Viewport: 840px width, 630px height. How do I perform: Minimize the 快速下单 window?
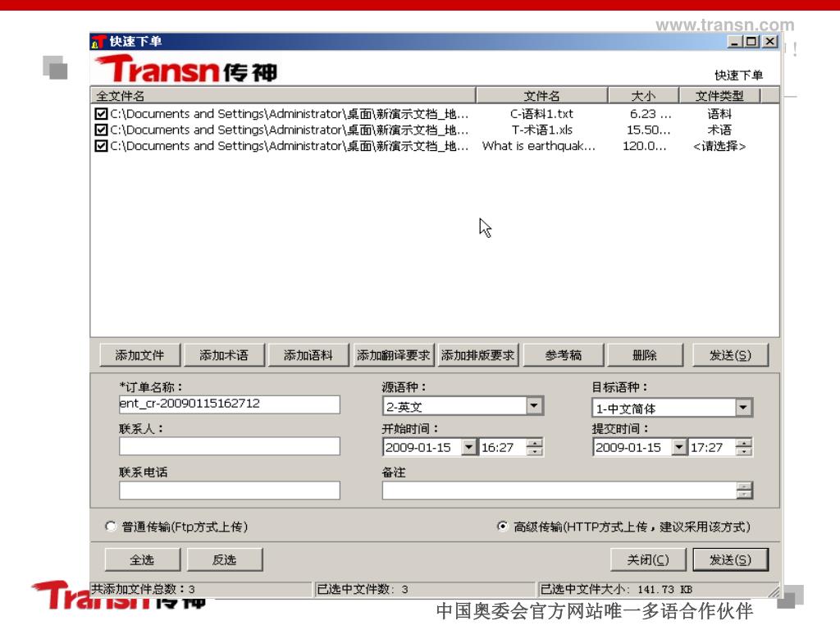[734, 41]
